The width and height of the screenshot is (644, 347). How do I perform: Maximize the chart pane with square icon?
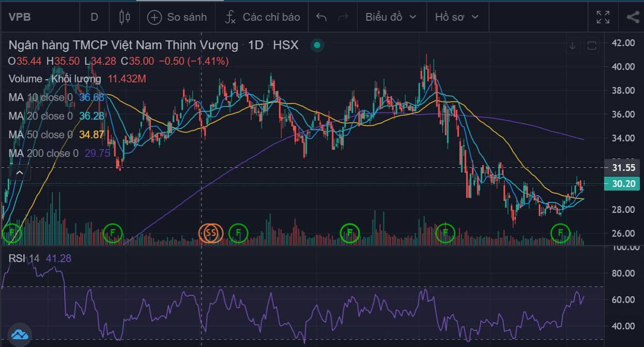[x=591, y=46]
